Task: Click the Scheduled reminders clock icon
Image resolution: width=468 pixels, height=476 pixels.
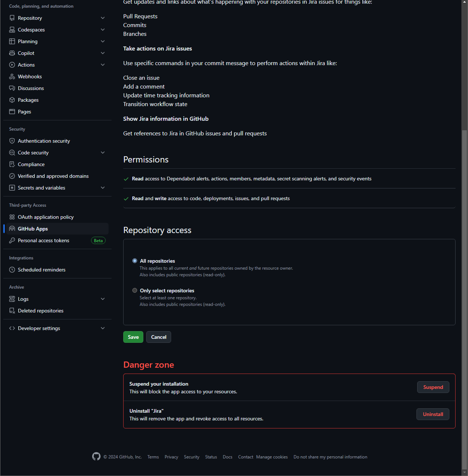Action: (12, 270)
